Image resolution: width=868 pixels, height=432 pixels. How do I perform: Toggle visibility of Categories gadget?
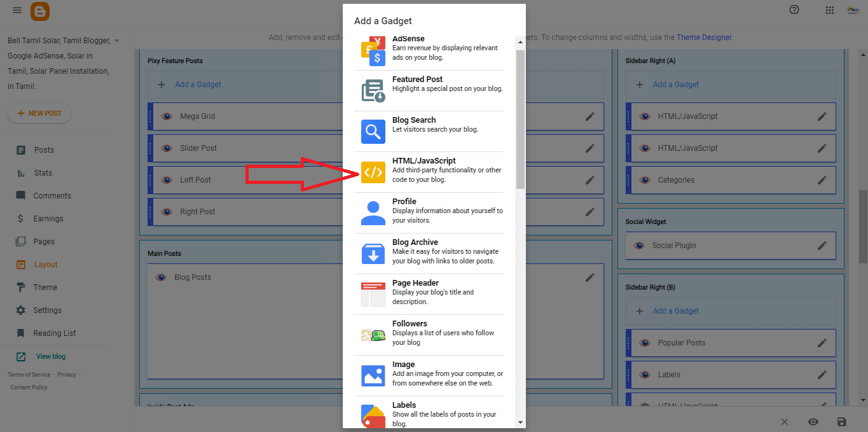coord(645,180)
